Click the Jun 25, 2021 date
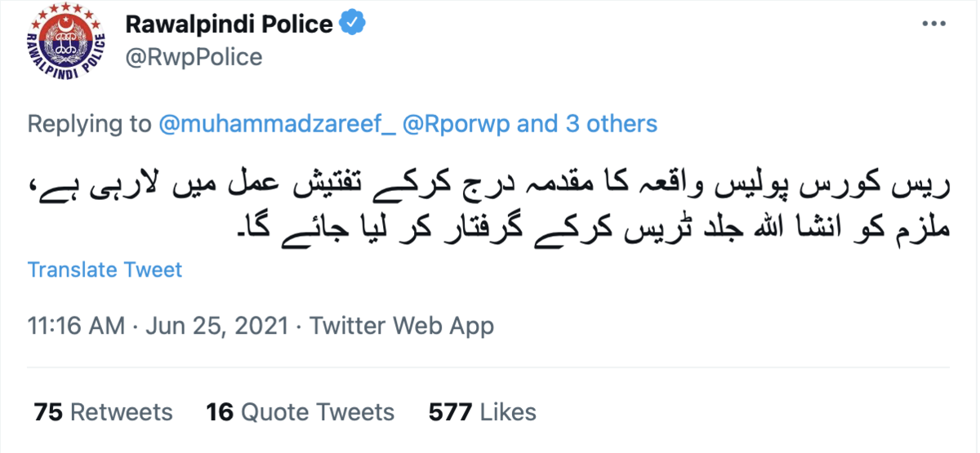Viewport: 980px width, 453px height. click(216, 326)
